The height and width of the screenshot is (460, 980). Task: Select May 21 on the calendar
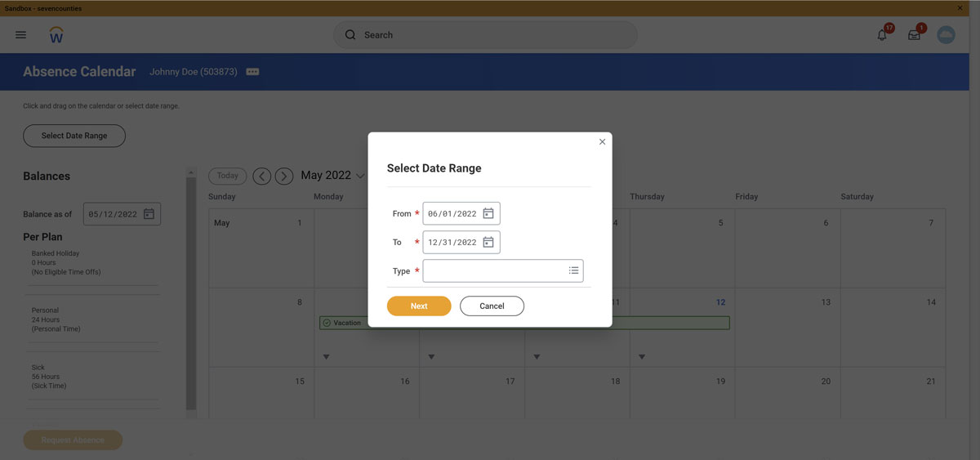[x=893, y=393]
